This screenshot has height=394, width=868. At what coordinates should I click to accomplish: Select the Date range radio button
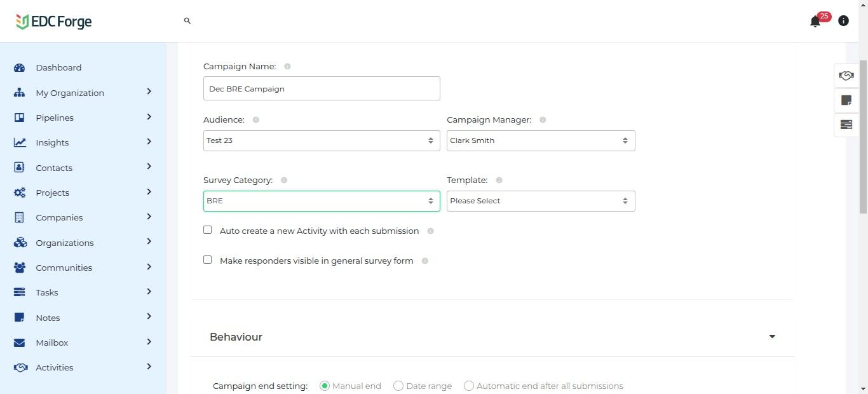coord(398,386)
